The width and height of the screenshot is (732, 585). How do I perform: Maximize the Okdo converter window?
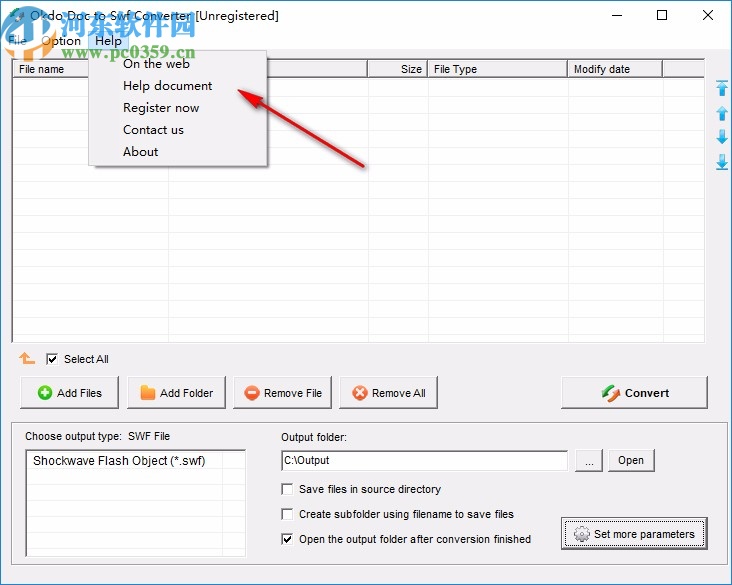pyautogui.click(x=662, y=15)
